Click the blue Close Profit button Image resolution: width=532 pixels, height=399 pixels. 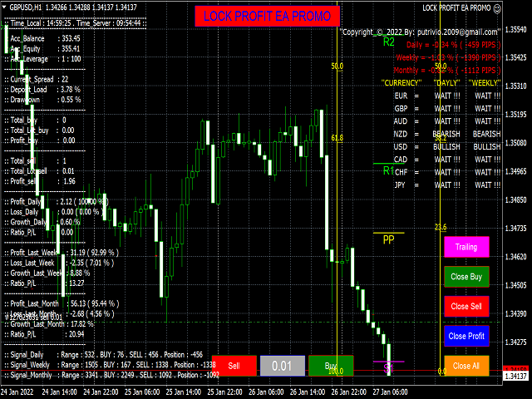(466, 336)
